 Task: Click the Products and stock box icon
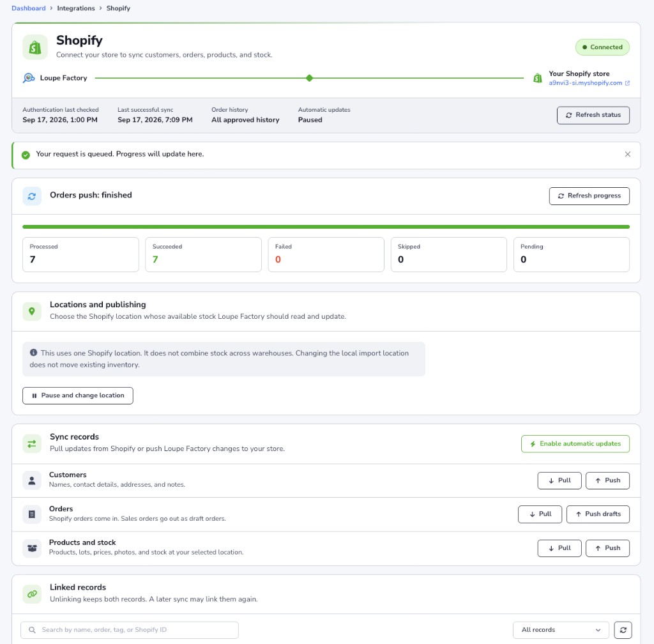tap(32, 548)
